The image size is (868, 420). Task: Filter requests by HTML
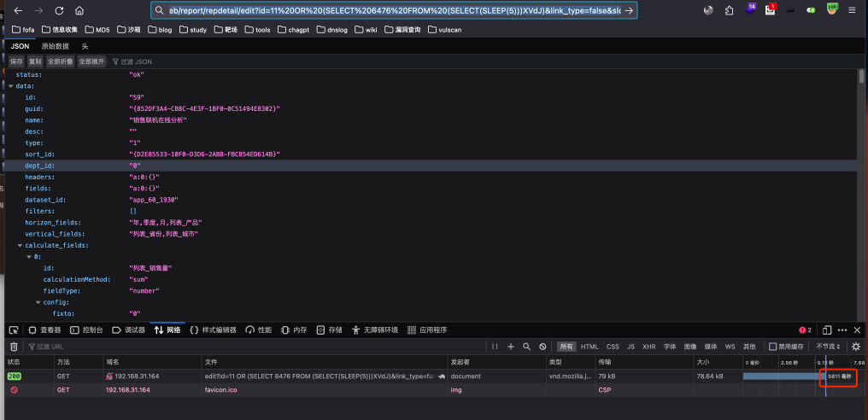[x=589, y=347]
